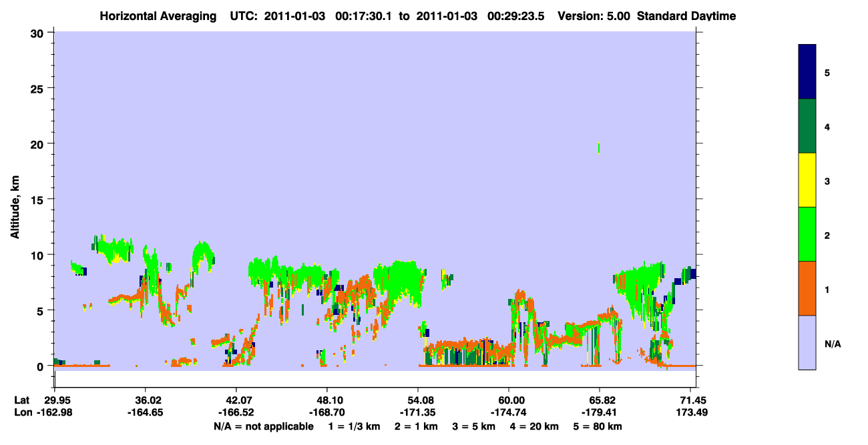The image size is (868, 445).
Task: Click the longitude value '-171.35'
Action: pyautogui.click(x=418, y=412)
